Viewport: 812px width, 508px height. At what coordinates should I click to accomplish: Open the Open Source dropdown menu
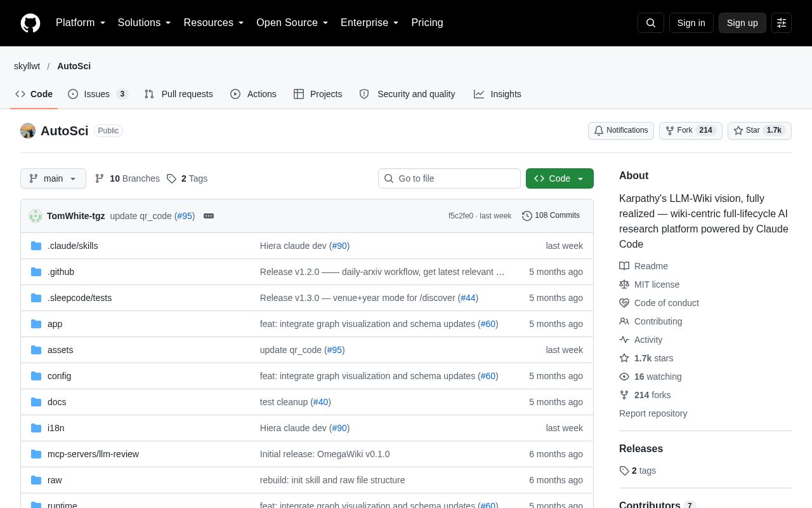[x=292, y=23]
